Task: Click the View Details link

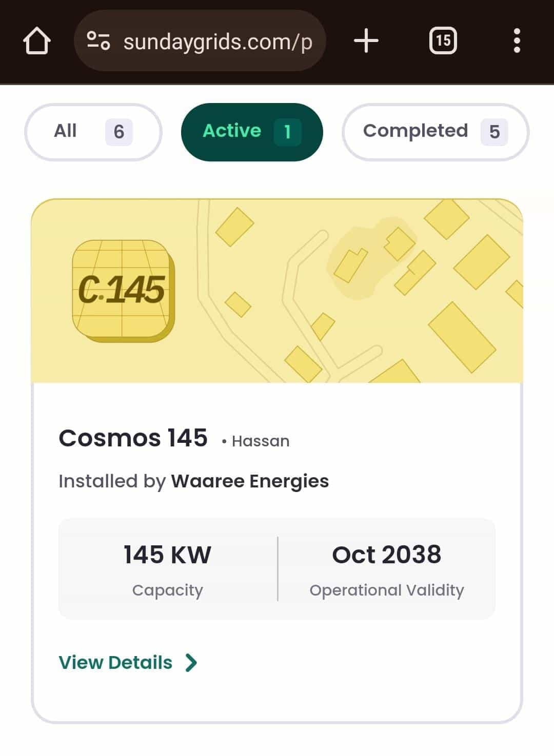Action: (115, 662)
